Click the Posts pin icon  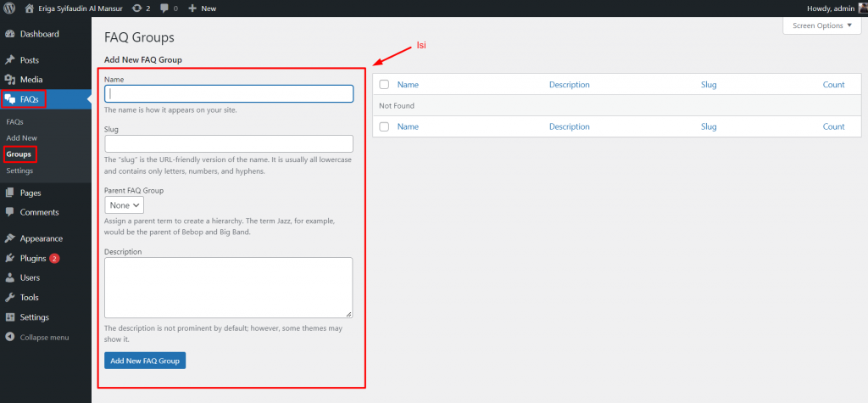click(9, 60)
